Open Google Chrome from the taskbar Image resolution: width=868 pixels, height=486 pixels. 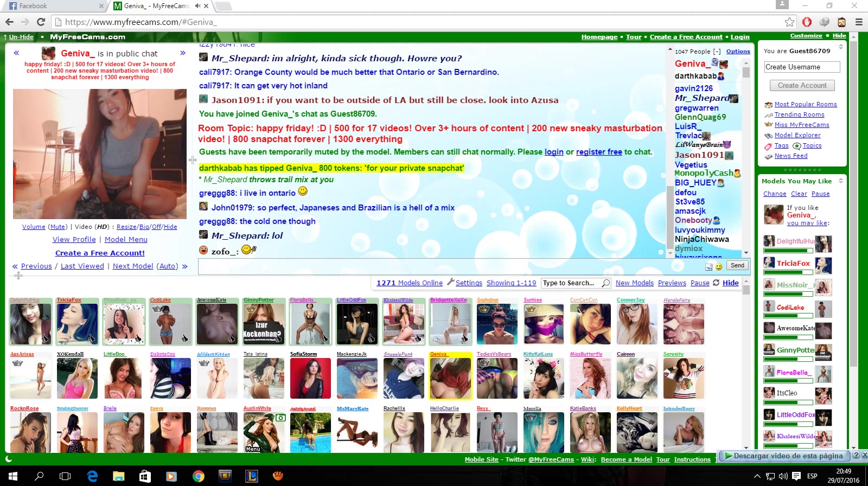tap(199, 476)
